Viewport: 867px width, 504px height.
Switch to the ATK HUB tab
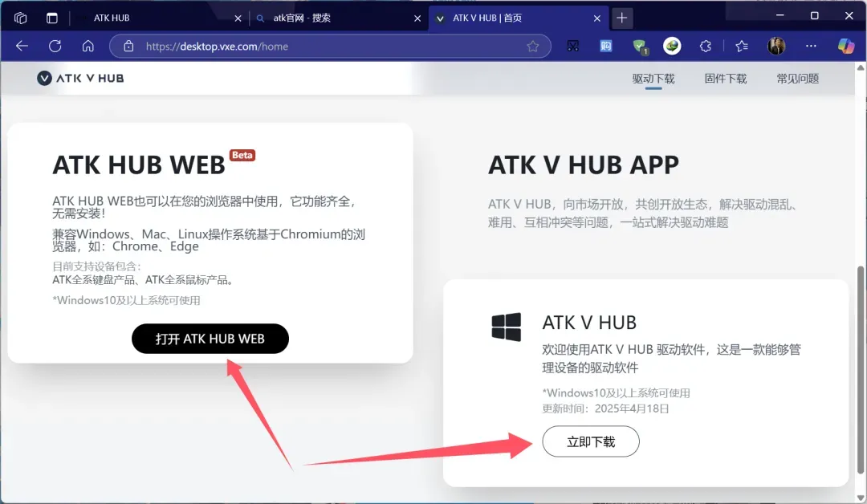coord(159,18)
